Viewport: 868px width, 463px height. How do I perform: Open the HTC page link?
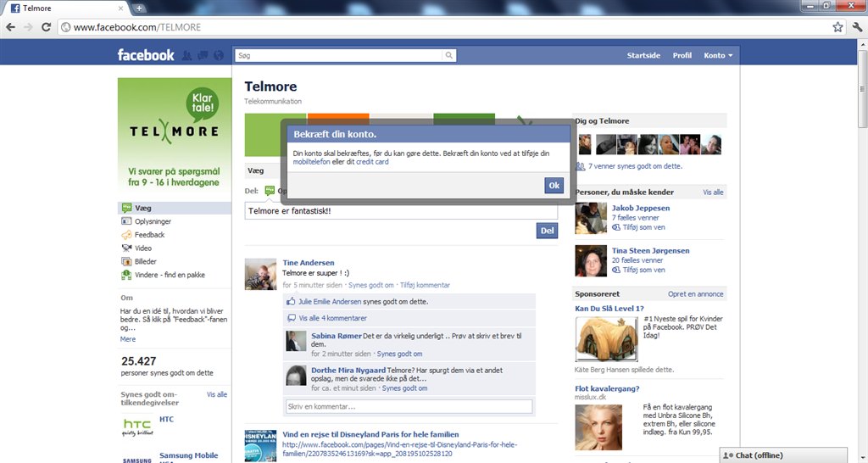point(166,419)
